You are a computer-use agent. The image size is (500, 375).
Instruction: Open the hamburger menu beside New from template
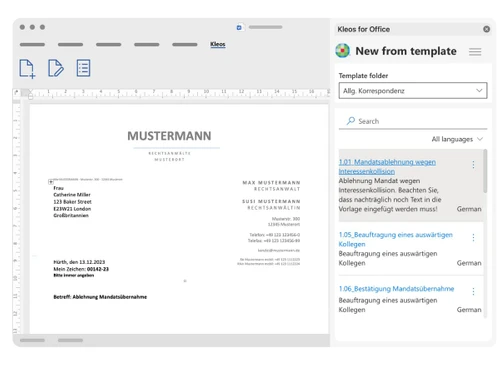click(475, 52)
